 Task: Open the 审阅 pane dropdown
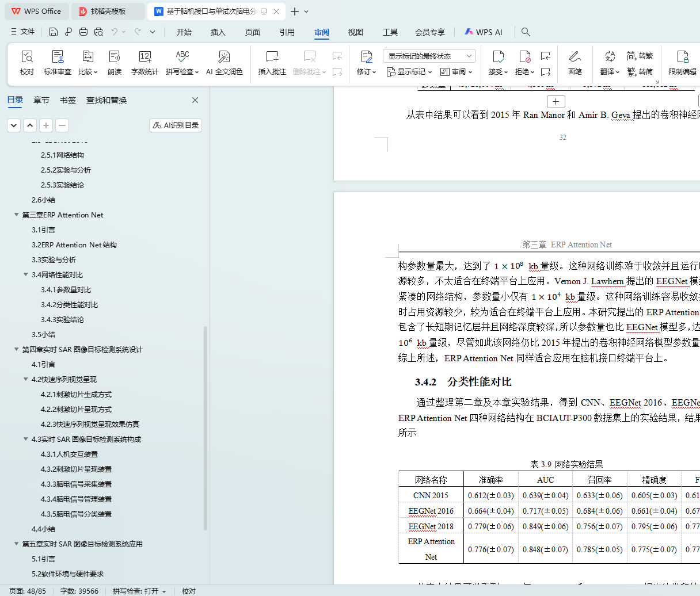456,72
